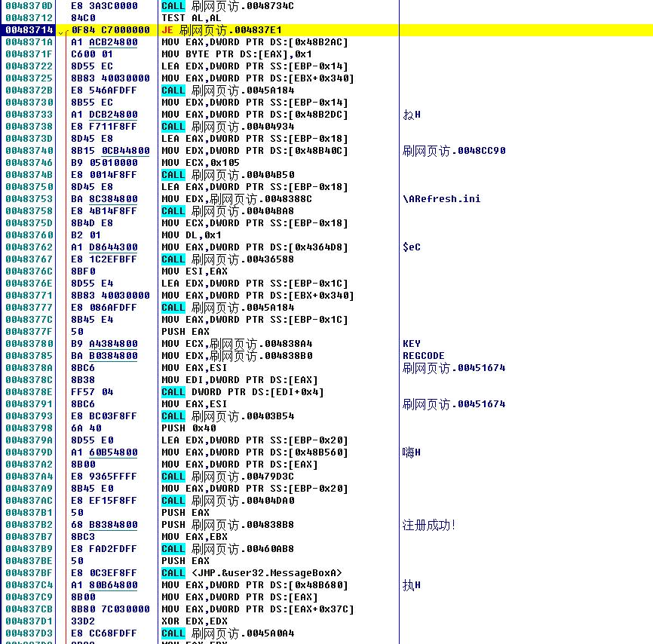Click CALL 0045A0A4 instruction

click(228, 633)
